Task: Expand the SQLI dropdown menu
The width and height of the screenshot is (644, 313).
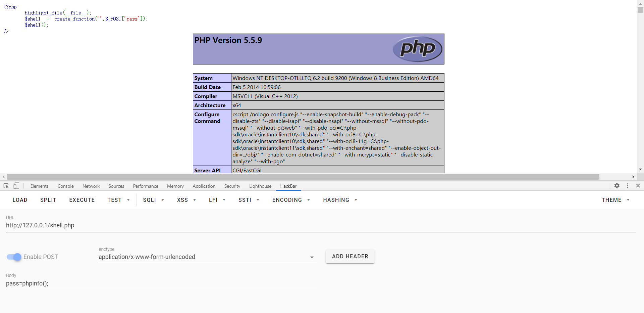Action: (153, 200)
